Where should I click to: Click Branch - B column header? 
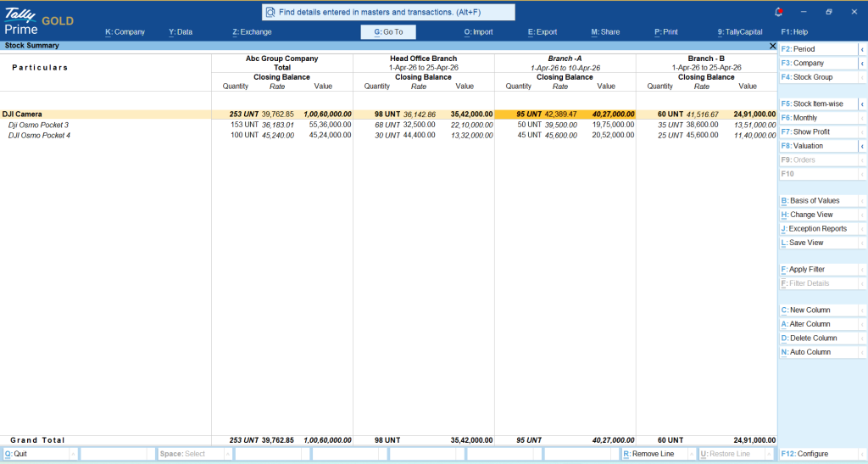[706, 59]
